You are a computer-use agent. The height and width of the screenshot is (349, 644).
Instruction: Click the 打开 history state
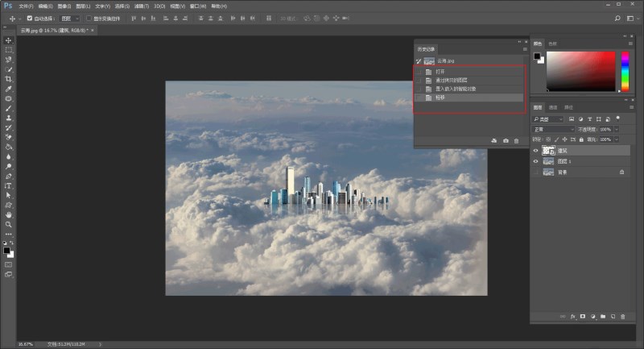[x=440, y=72]
